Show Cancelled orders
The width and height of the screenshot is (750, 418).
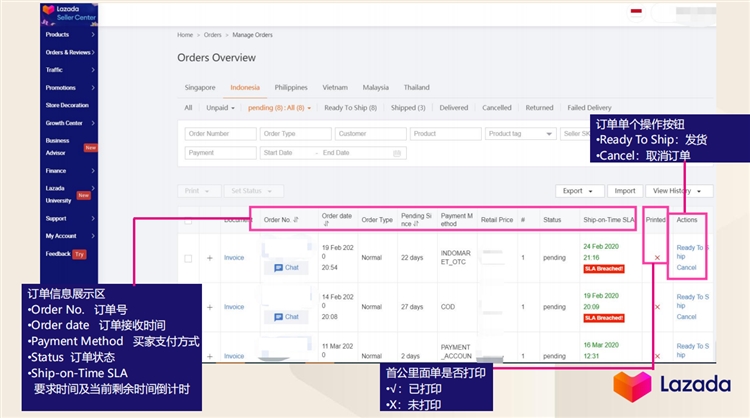click(x=496, y=108)
